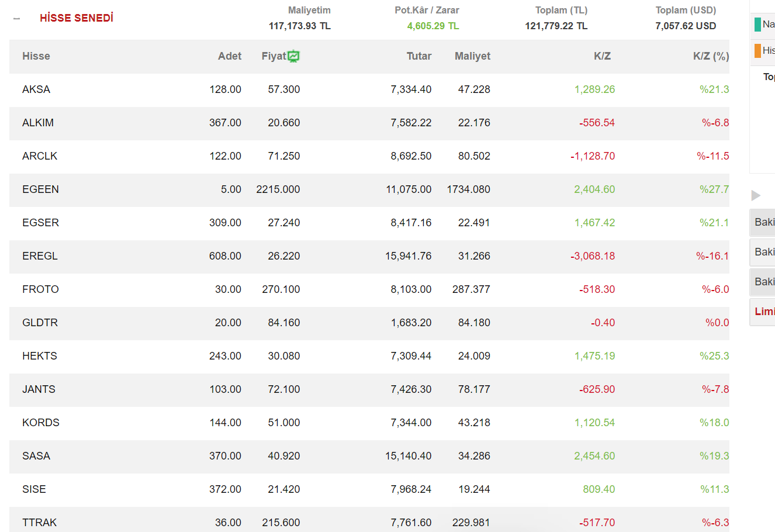The width and height of the screenshot is (775, 532).
Task: Click ARCLK loss value -1,128.70
Action: [593, 156]
